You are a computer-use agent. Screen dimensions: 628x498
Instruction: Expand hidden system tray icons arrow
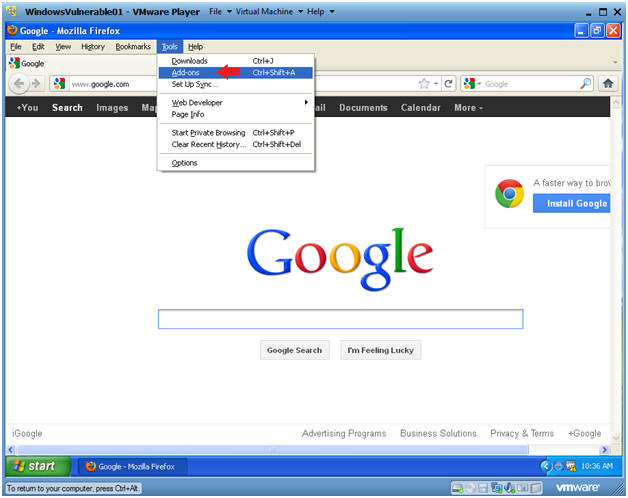[545, 466]
